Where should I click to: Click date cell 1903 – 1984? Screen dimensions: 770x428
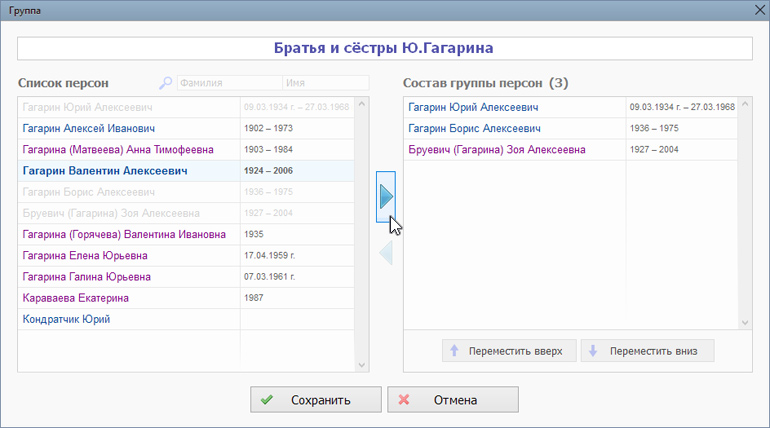pos(297,150)
